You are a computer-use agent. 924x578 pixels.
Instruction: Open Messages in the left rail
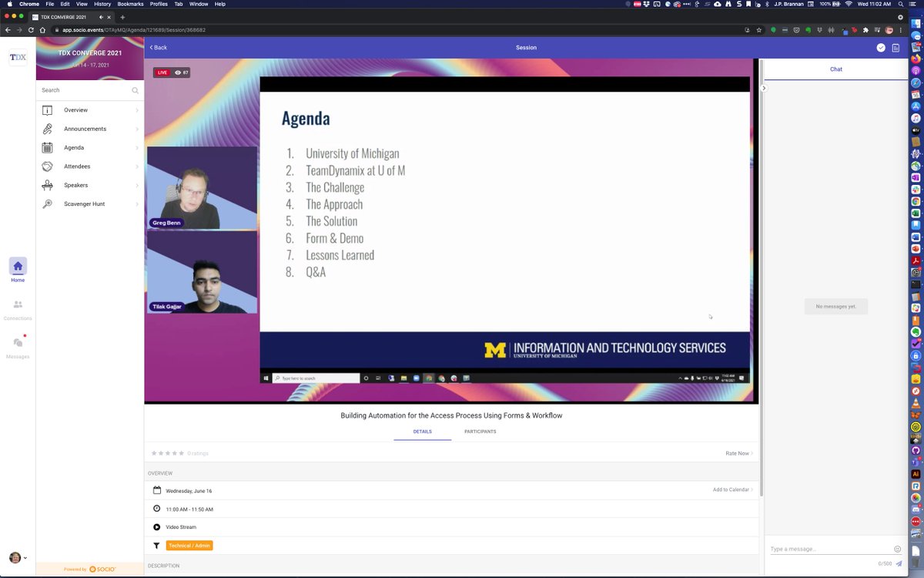pos(18,346)
